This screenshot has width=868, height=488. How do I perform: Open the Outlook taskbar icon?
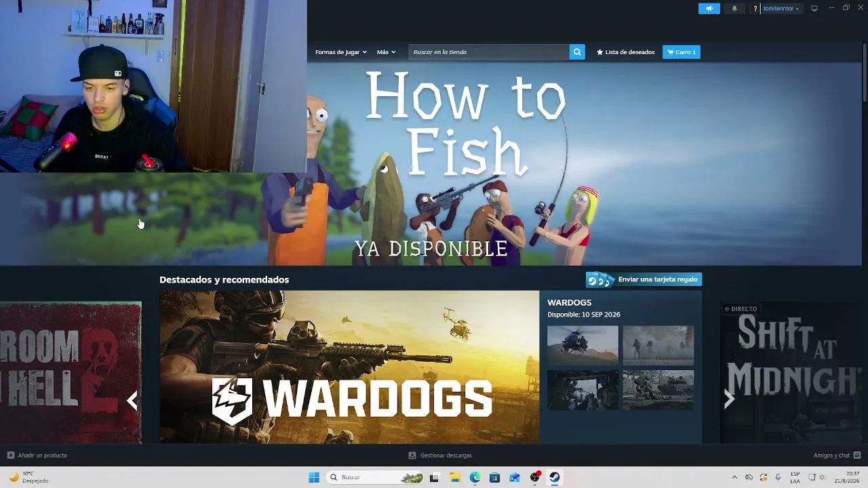(515, 477)
